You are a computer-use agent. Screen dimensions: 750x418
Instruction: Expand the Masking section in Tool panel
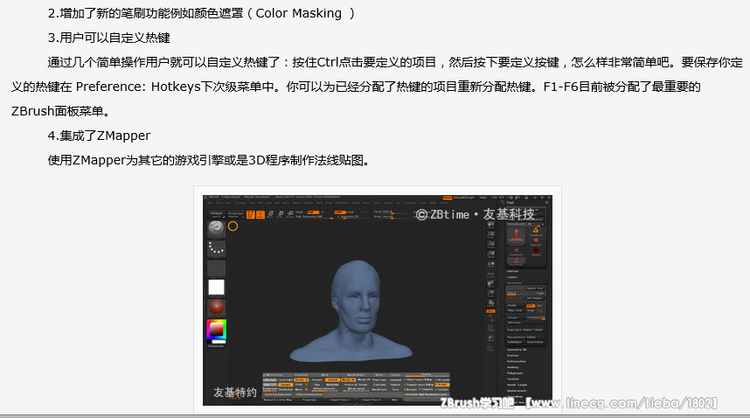coord(513,367)
